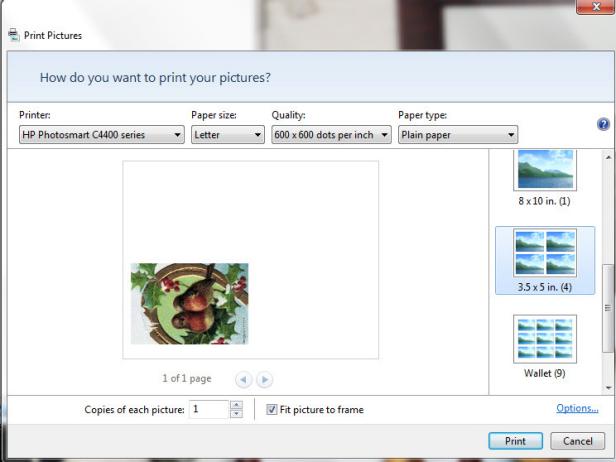The image size is (616, 462).
Task: Open the Paper type Plain paper dropdown
Action: click(458, 135)
